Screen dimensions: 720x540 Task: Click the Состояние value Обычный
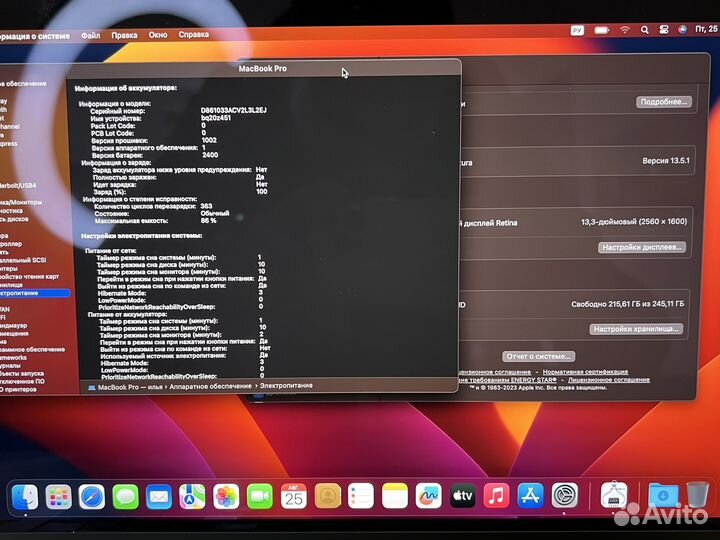click(214, 214)
